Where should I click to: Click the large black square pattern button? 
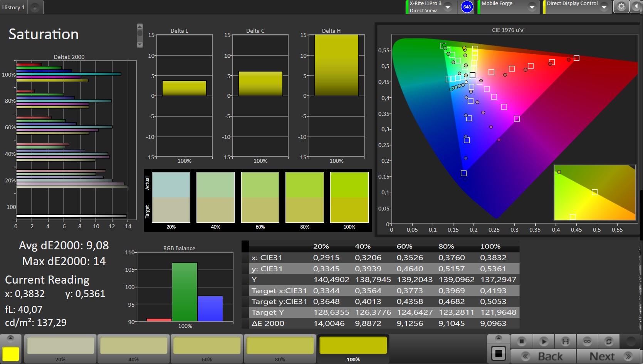click(x=498, y=353)
